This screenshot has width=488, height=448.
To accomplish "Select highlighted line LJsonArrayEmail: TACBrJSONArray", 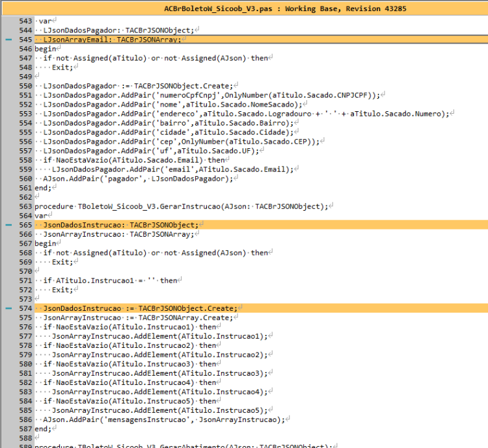I will [x=261, y=40].
